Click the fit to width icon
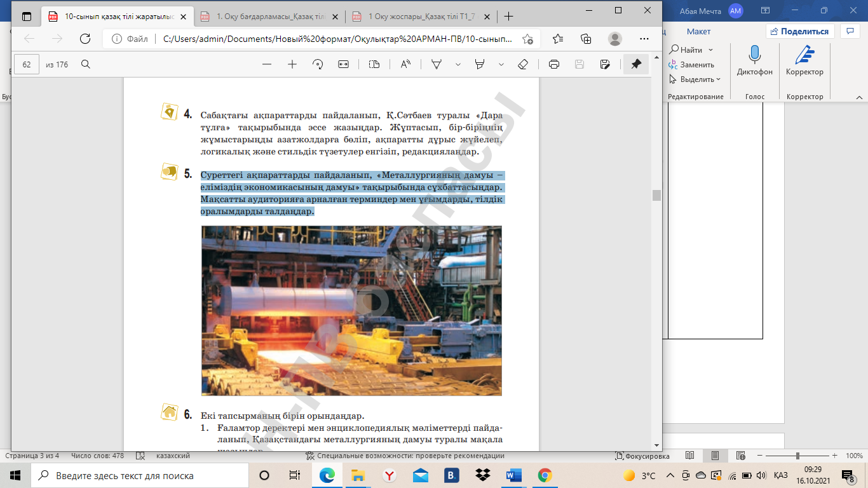Viewport: 868px width, 488px height. pos(344,64)
